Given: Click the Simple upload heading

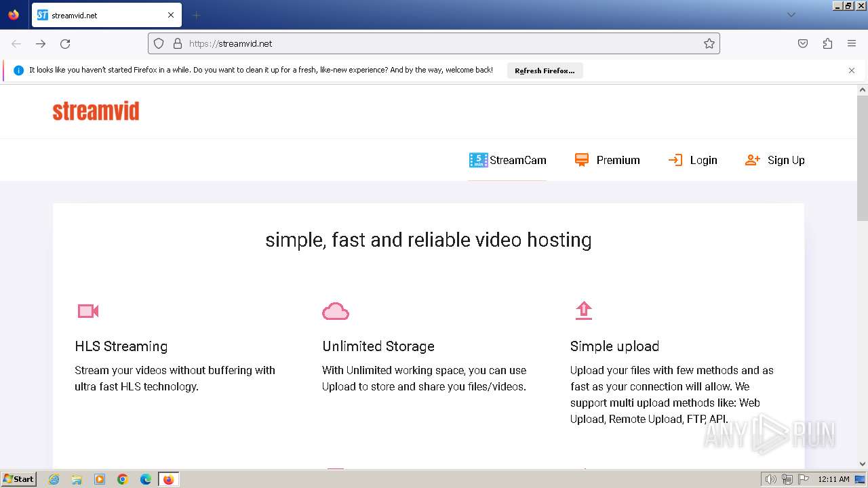Looking at the screenshot, I should 614,346.
